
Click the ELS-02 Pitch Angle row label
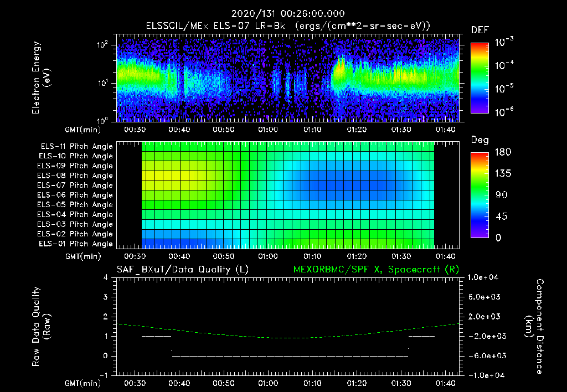[75, 234]
